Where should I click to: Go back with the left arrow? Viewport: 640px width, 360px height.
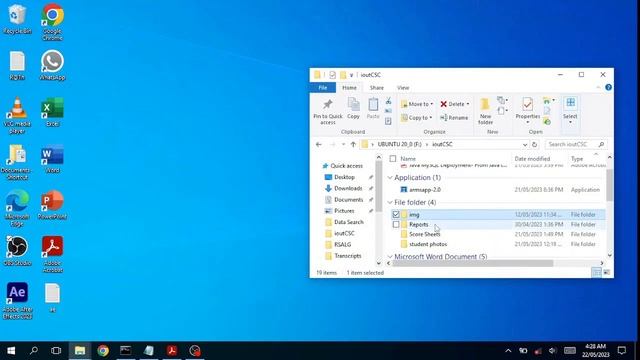[x=319, y=144]
